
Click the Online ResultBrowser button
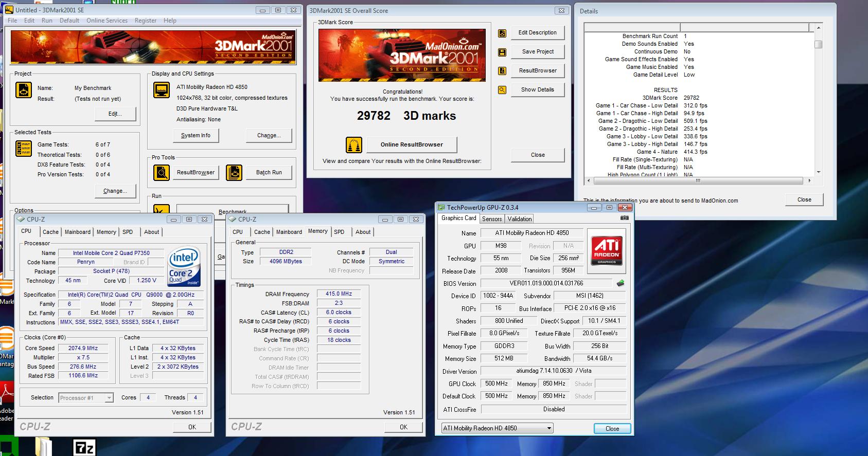click(412, 145)
